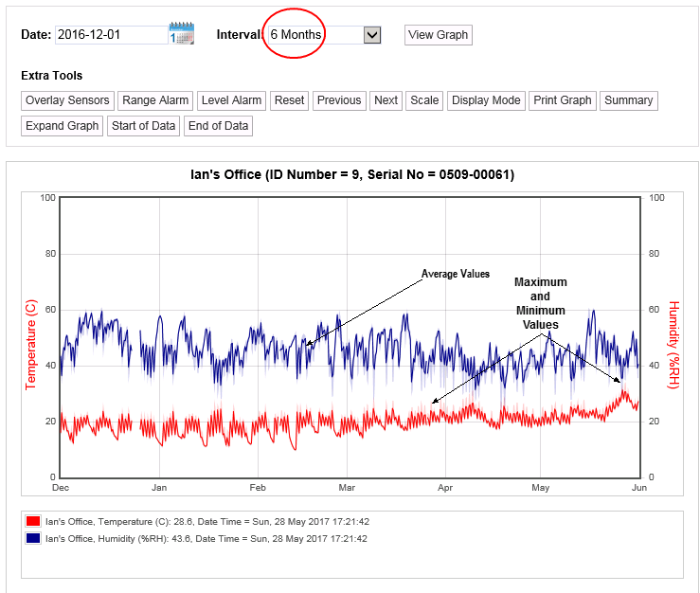Click the View Graph button
Image resolution: width=700 pixels, height=593 pixels.
[438, 35]
